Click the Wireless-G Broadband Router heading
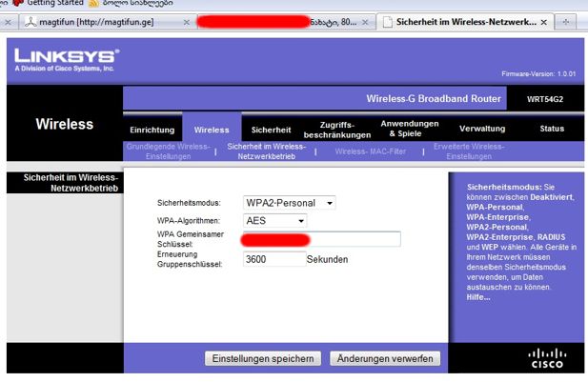This screenshot has height=382, width=588. click(434, 98)
